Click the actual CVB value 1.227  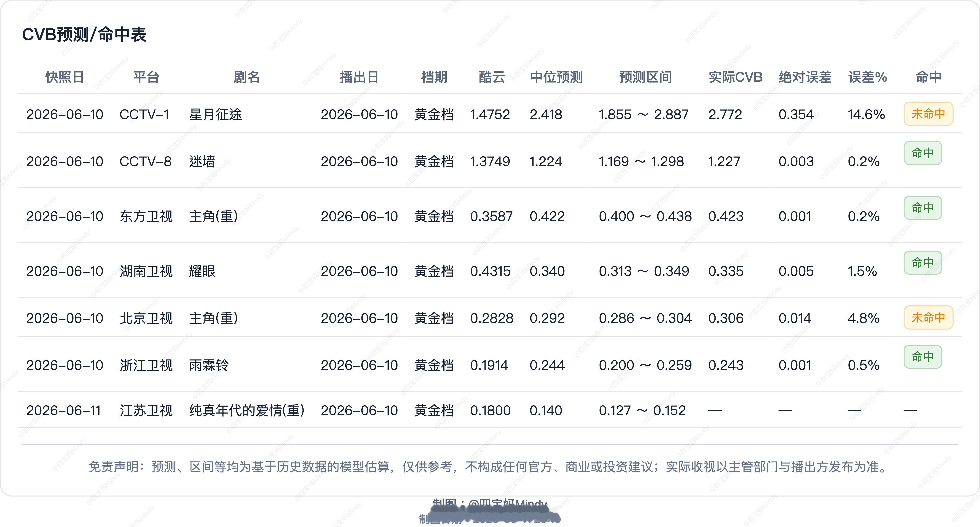pos(724,162)
